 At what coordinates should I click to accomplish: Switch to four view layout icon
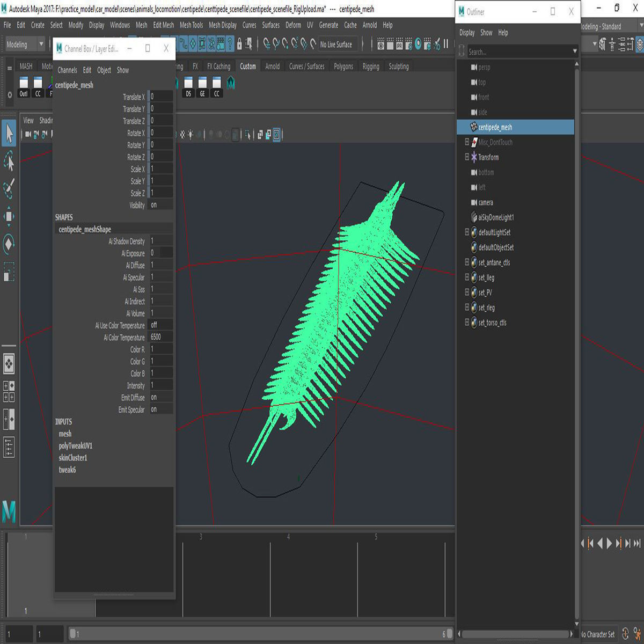coord(9,392)
